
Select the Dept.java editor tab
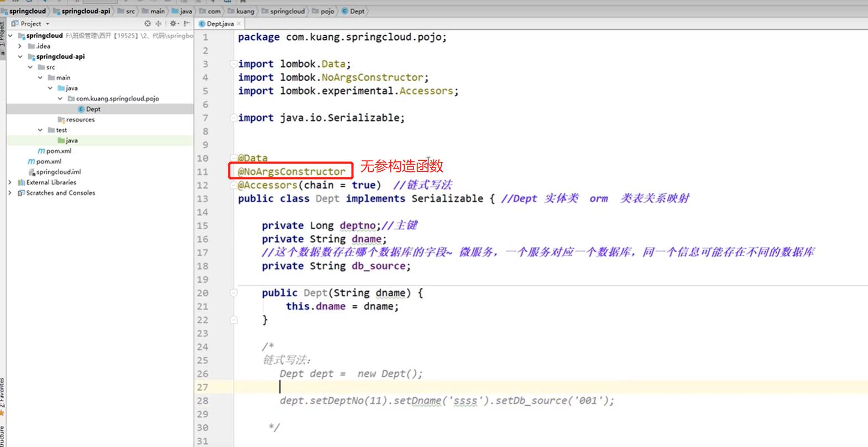219,24
